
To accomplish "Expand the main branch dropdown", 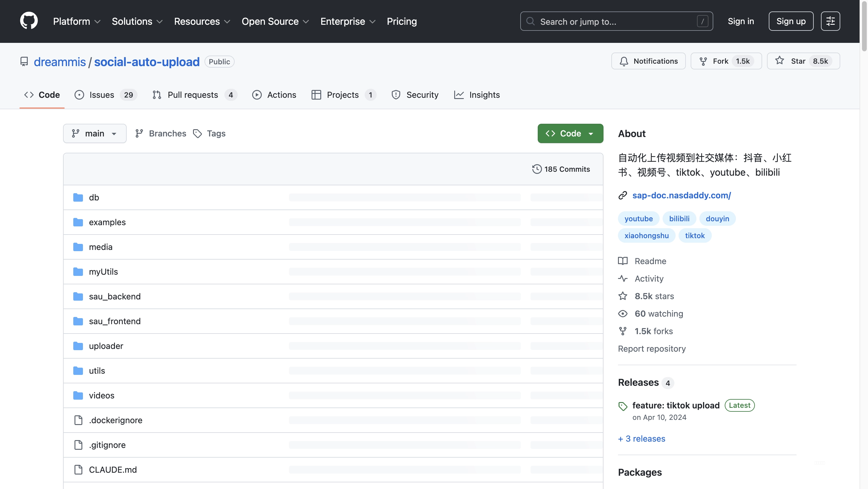I will click(95, 133).
